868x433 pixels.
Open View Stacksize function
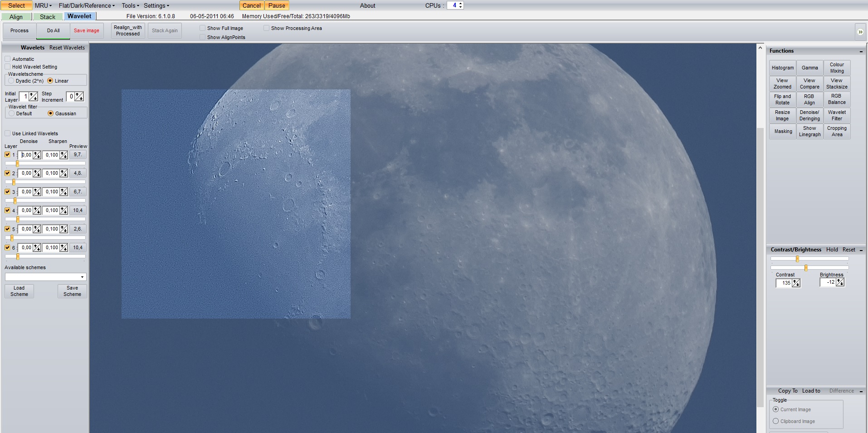click(x=837, y=84)
